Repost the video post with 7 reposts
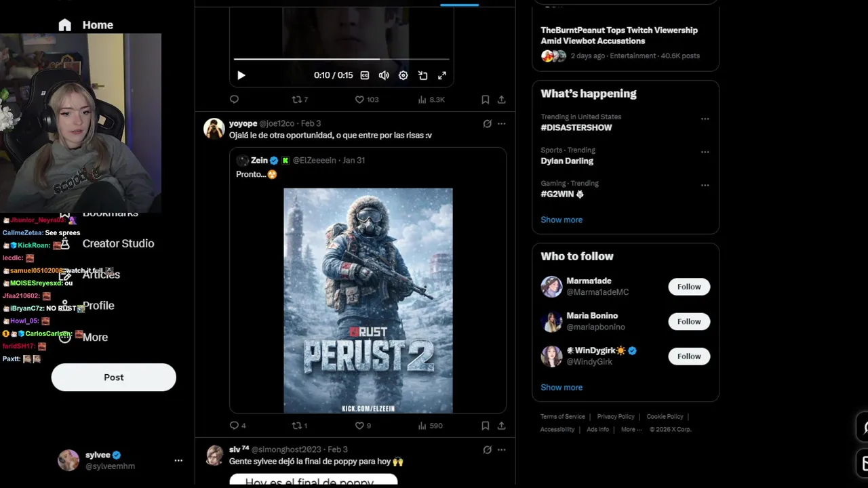868x488 pixels. tap(300, 100)
